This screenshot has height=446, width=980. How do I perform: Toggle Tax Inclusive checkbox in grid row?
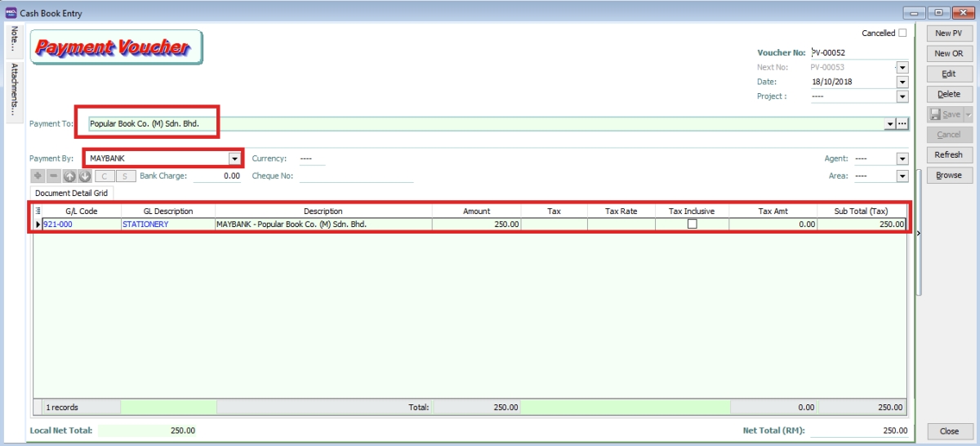coord(692,224)
